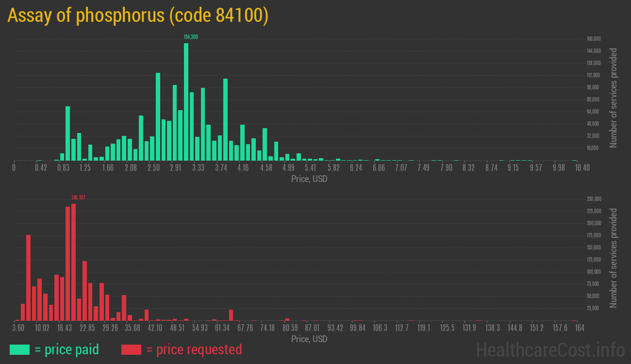
Task: Select the tallest red bar labeled 240,107
Action: click(x=74, y=262)
